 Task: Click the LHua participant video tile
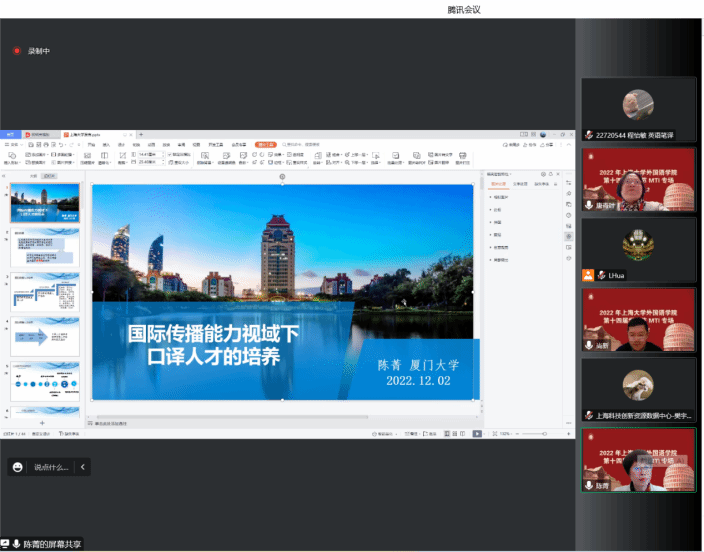pyautogui.click(x=639, y=248)
